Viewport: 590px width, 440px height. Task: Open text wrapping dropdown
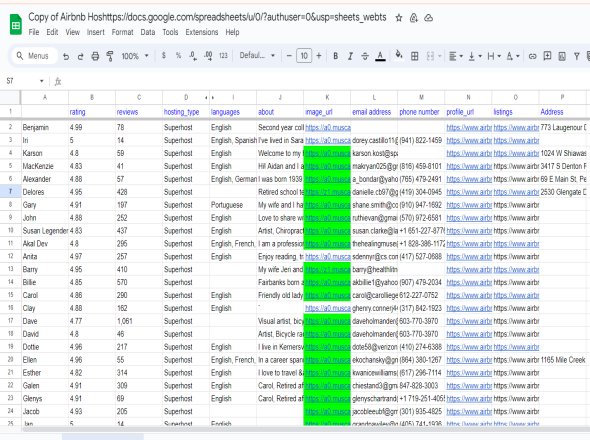494,56
